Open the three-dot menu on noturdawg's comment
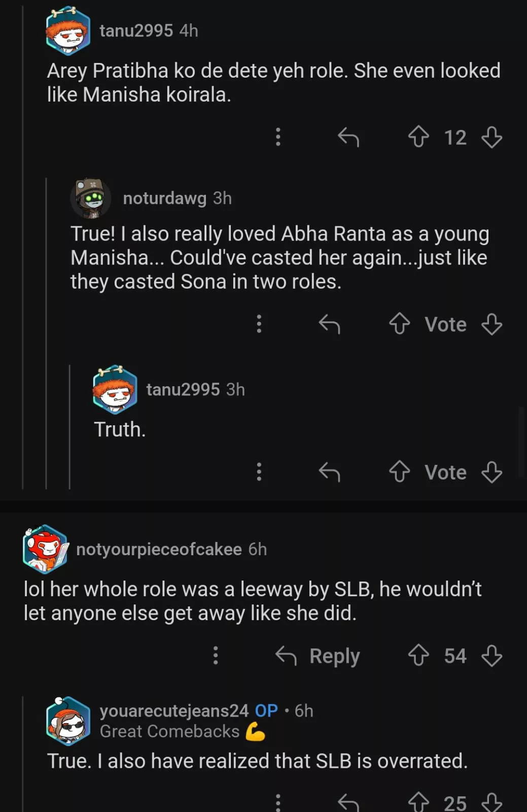Viewport: 527px width, 812px height. pyautogui.click(x=259, y=324)
